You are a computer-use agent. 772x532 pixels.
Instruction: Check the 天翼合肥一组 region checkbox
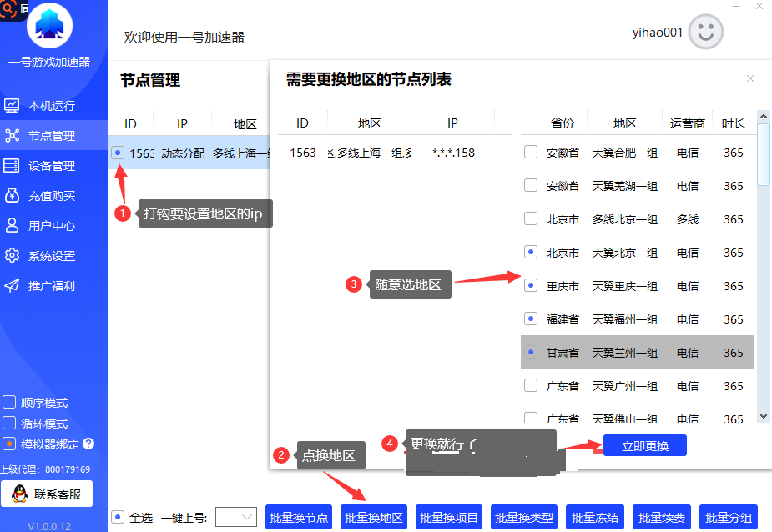tap(531, 152)
